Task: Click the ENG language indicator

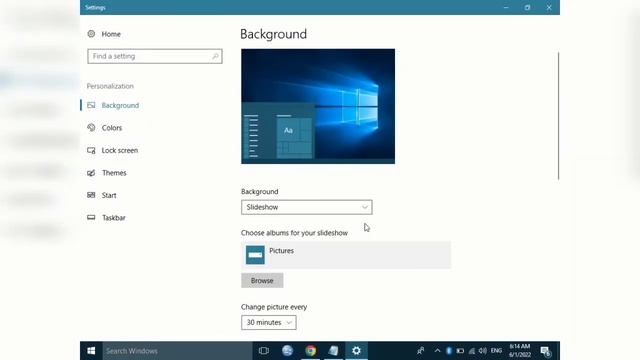Action: coord(496,351)
